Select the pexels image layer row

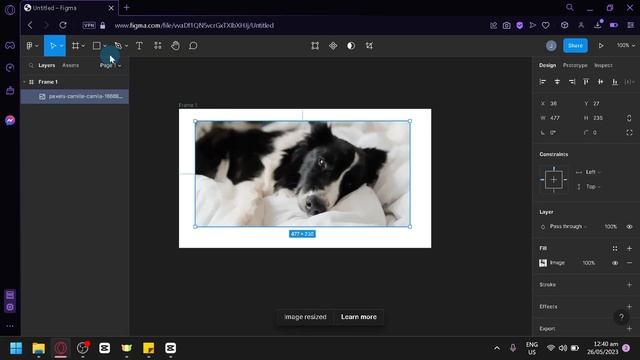click(75, 96)
